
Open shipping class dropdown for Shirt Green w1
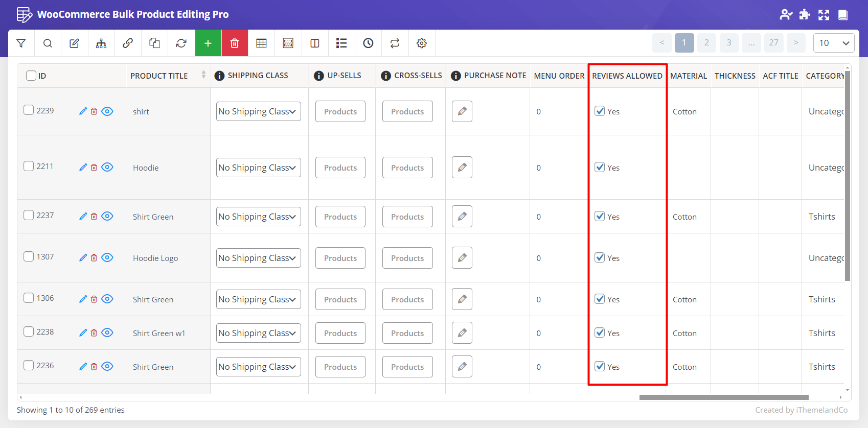[258, 333]
